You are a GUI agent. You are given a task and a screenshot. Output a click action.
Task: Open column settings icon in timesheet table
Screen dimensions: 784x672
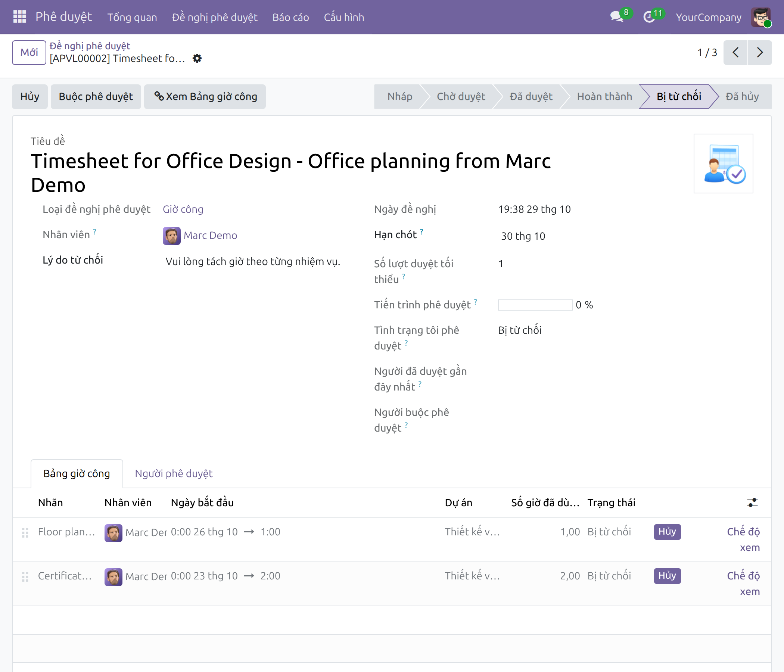(x=752, y=503)
